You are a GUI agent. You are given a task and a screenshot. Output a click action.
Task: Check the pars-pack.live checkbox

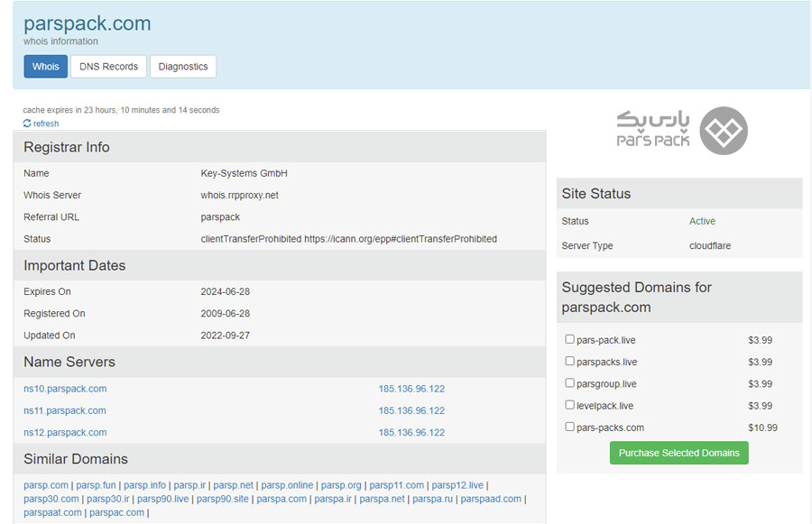pyautogui.click(x=569, y=339)
